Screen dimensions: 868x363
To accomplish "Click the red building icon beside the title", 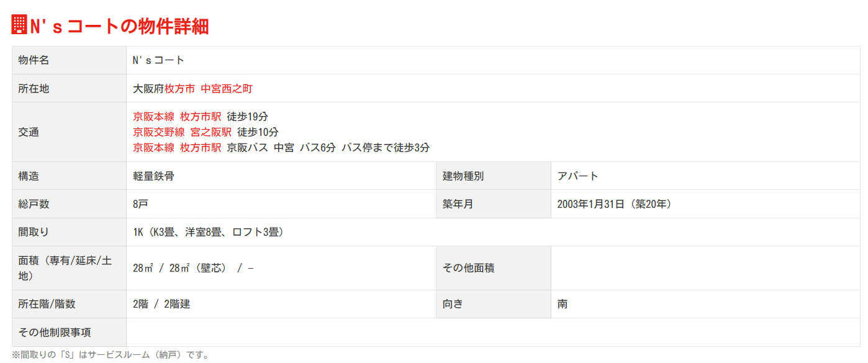I will click(19, 25).
